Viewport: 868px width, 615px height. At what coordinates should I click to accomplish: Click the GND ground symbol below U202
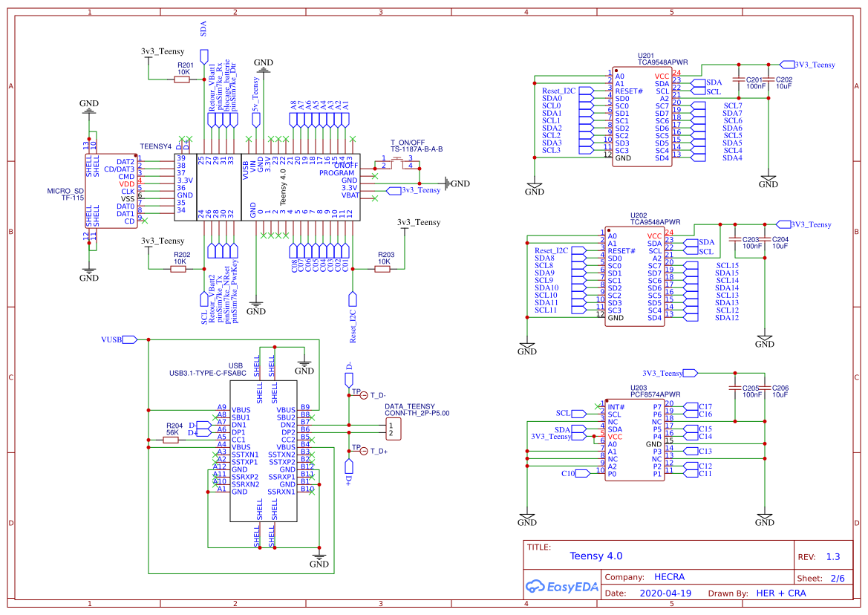click(528, 344)
